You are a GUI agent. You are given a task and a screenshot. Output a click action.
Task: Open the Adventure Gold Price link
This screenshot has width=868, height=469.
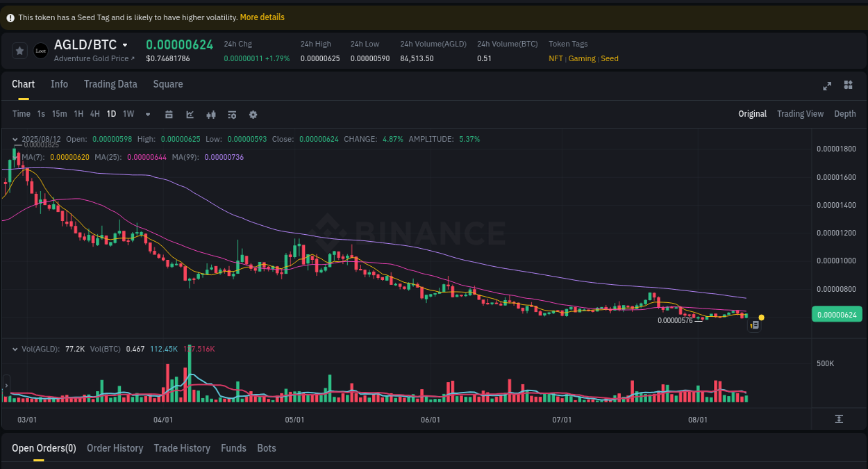point(92,58)
